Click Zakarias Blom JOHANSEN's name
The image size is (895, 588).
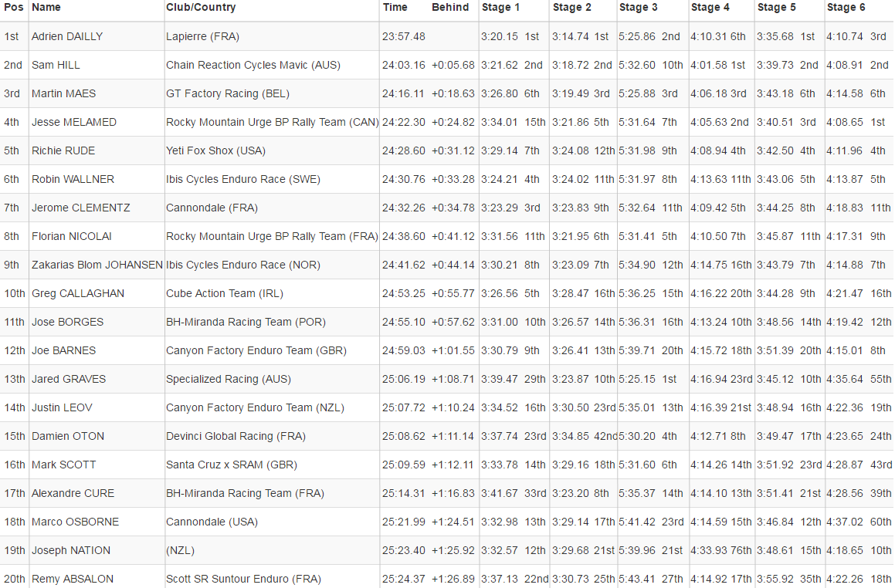point(97,265)
